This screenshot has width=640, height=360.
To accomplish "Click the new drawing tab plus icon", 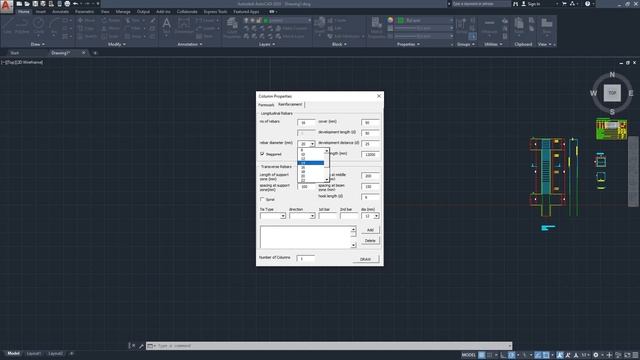I will [95, 53].
